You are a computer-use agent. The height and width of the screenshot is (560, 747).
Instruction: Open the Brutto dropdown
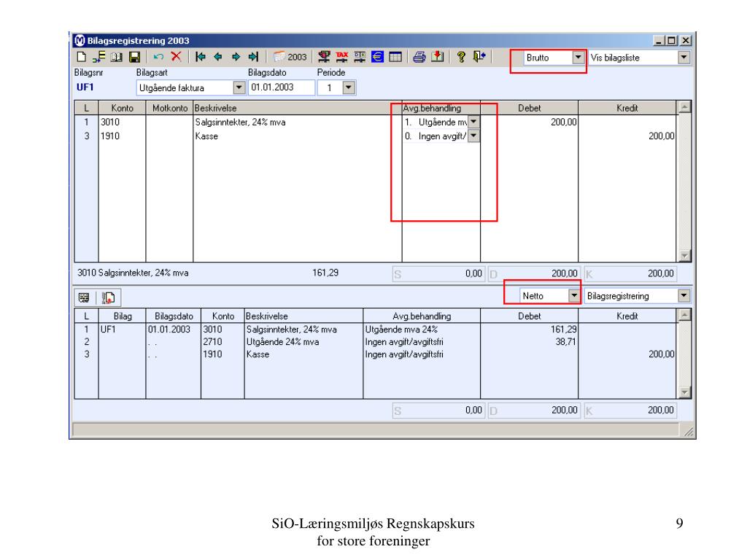point(578,58)
